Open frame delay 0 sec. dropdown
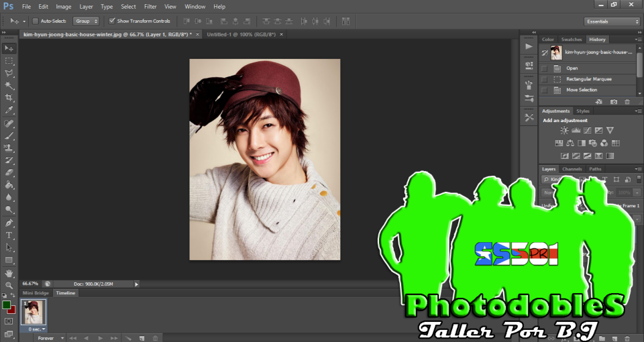The image size is (644, 342). pyautogui.click(x=37, y=329)
